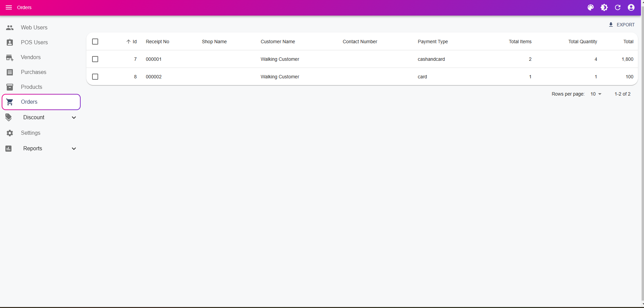Click the receipt number 000001 cell
Viewport: 644px width, 308px height.
click(x=153, y=59)
